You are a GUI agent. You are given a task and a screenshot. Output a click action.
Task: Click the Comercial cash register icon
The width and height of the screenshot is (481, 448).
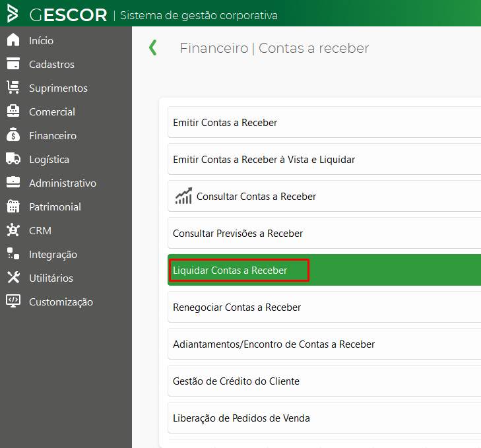[13, 111]
